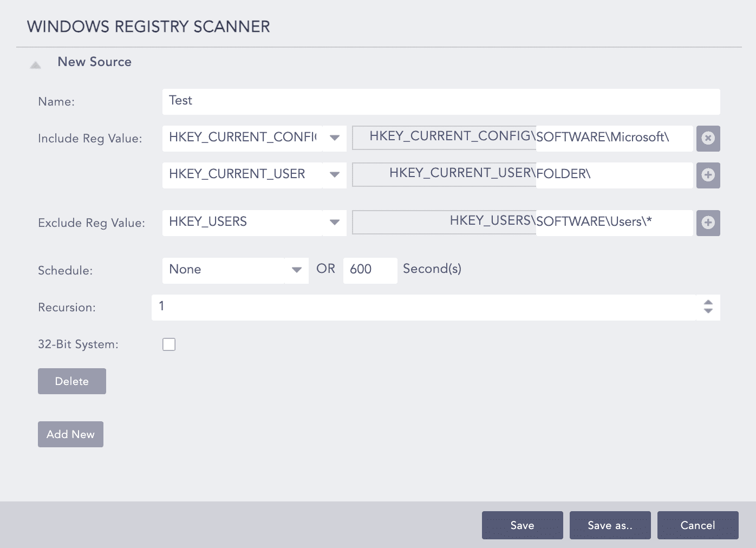
Task: Save the registry scanner configuration
Action: tap(522, 525)
